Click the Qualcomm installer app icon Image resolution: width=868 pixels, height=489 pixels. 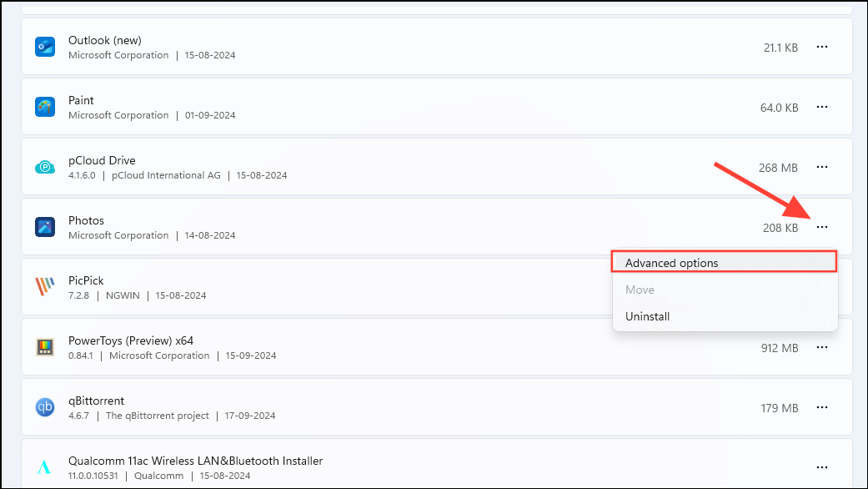[44, 467]
